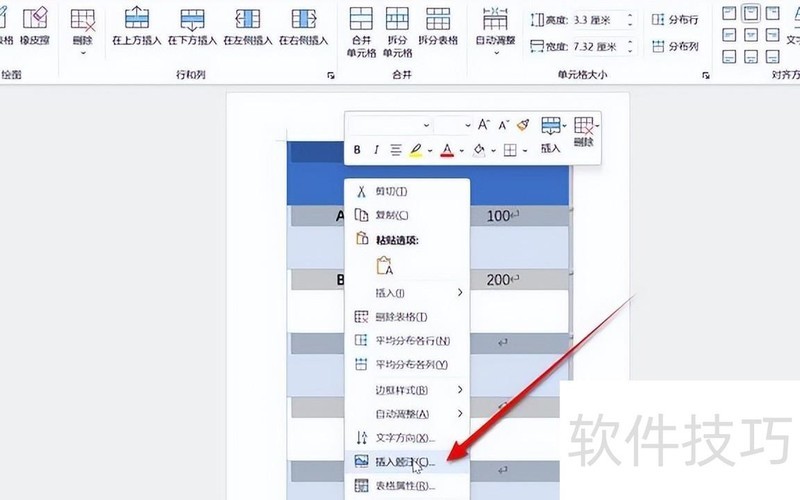
Task: Increase row height with spinner up arrow
Action: click(630, 16)
